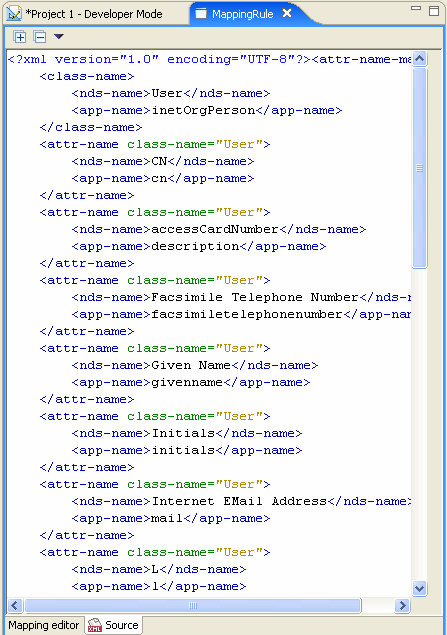Maximize the editor pane

[x=434, y=11]
